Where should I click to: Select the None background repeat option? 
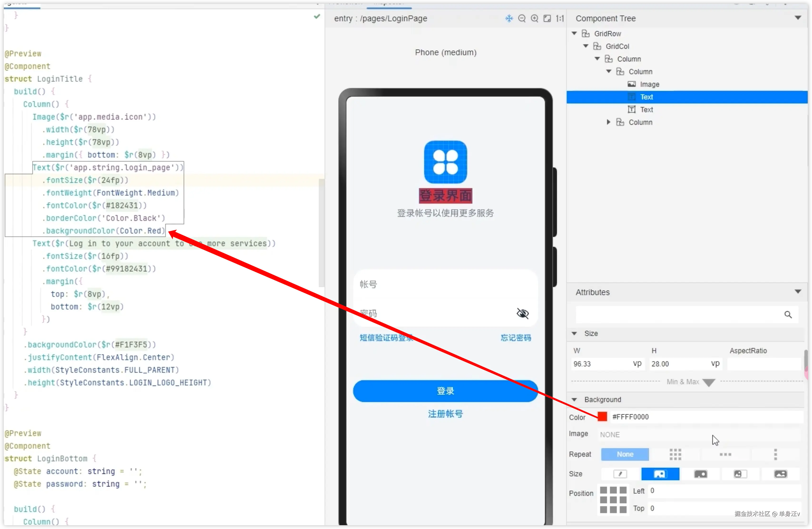click(625, 454)
